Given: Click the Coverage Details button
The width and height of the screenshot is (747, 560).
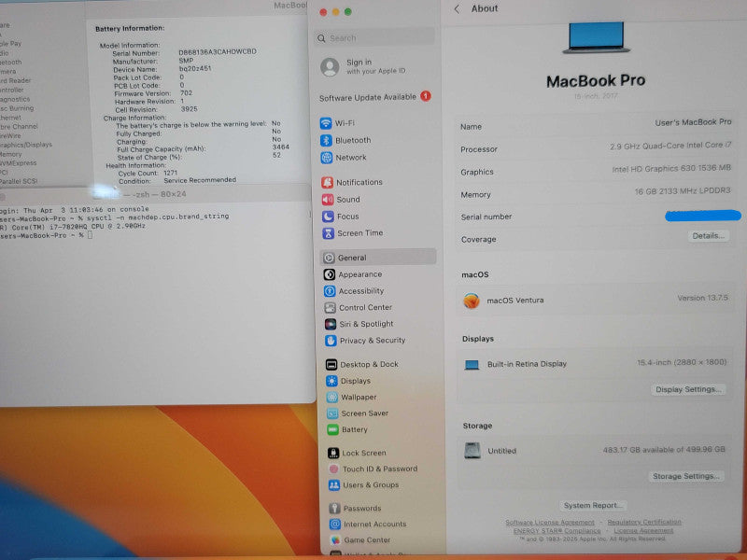Looking at the screenshot, I should 708,236.
